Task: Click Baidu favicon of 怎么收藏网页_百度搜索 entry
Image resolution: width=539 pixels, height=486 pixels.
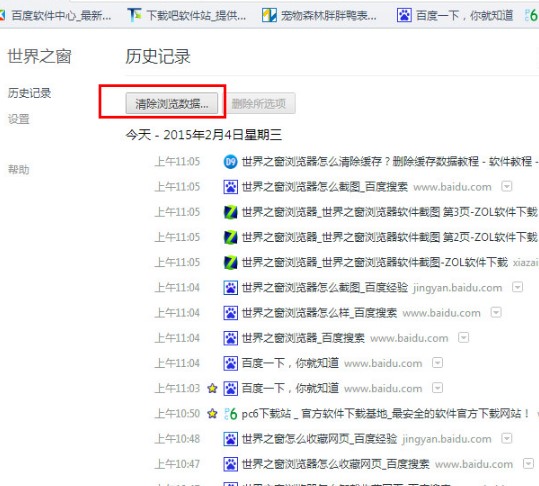Action: pos(230,464)
